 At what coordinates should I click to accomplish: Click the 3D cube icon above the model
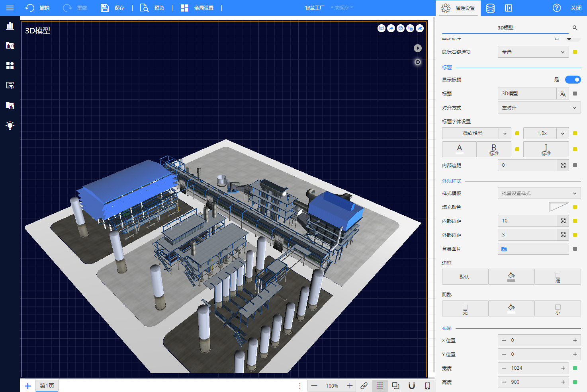tap(401, 28)
